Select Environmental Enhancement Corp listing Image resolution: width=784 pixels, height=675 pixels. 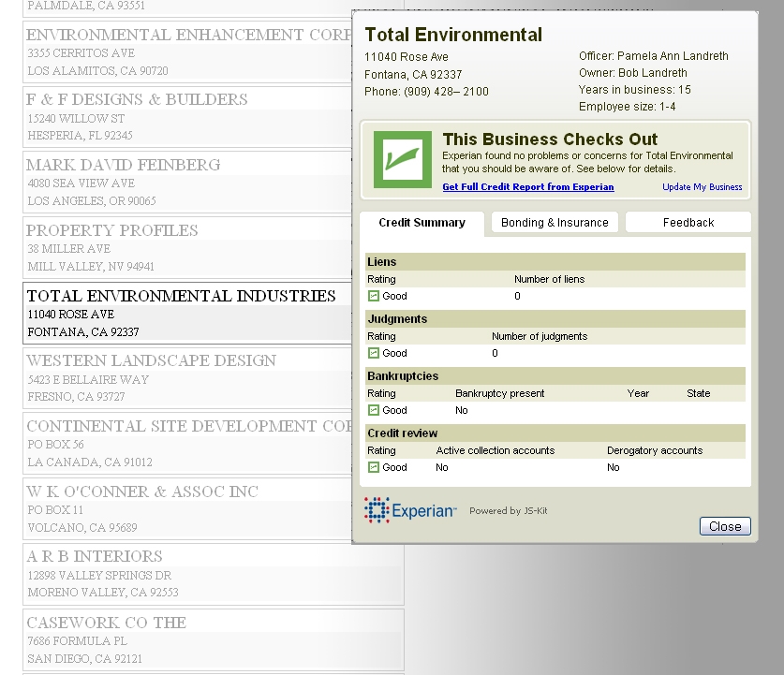point(187,52)
